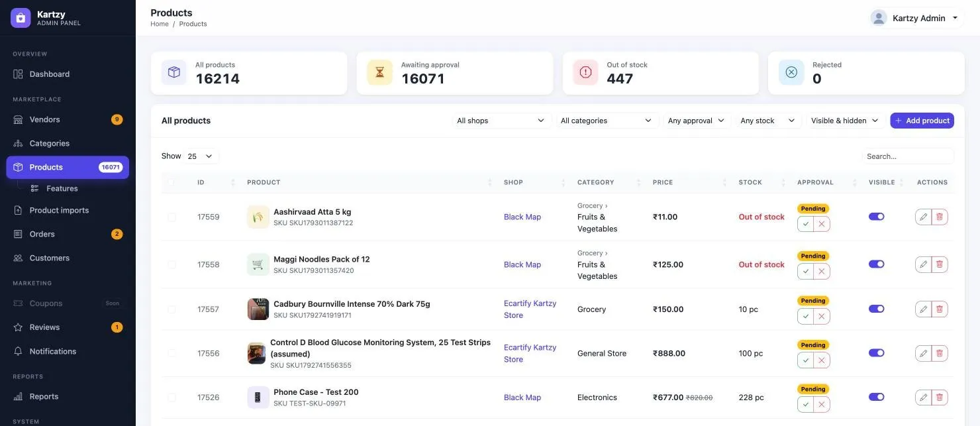
Task: Open Black Map shop for Aashirvaad Atta
Action: click(522, 217)
